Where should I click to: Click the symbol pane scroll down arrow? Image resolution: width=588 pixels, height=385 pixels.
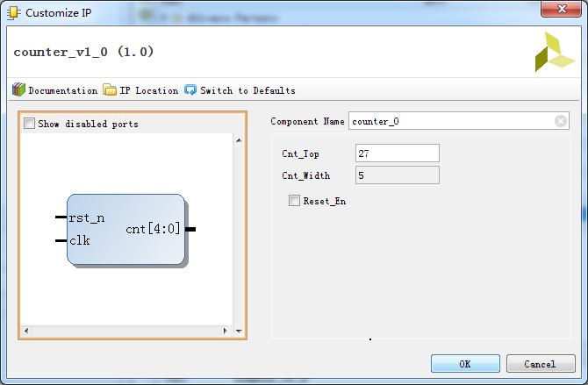[x=239, y=331]
